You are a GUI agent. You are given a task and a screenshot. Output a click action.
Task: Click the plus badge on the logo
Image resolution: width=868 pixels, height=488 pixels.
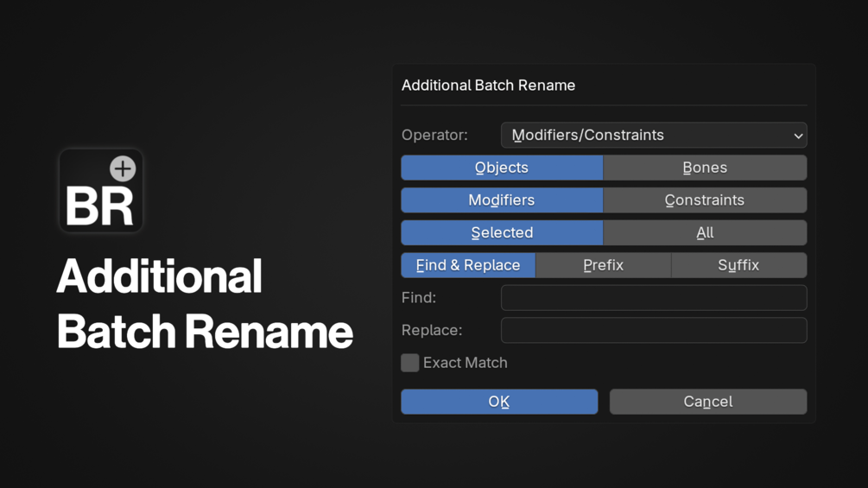click(x=123, y=168)
